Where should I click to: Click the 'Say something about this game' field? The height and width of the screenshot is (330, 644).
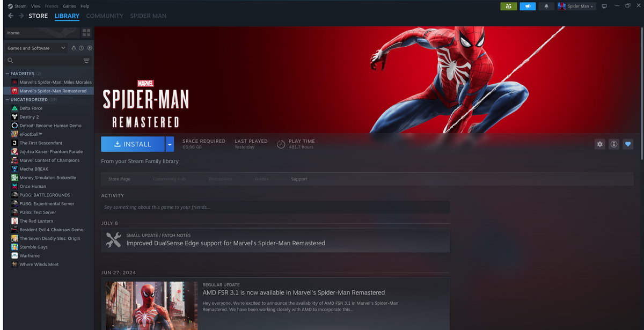tap(275, 207)
